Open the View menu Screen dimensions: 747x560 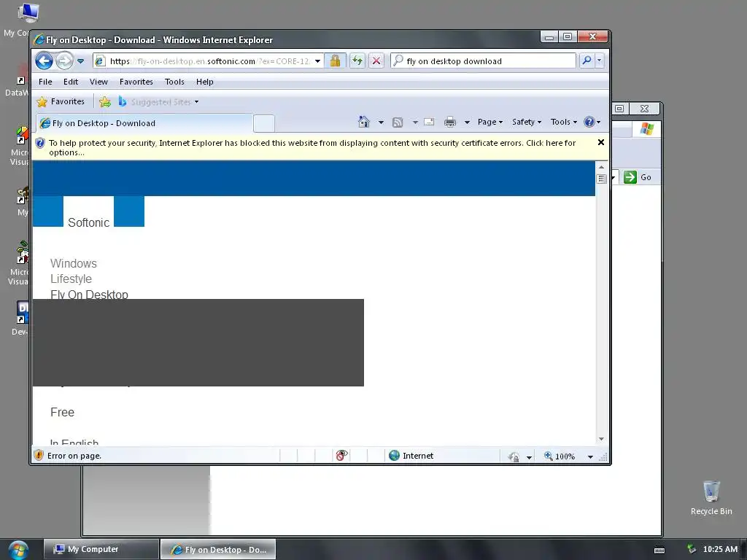tap(98, 82)
